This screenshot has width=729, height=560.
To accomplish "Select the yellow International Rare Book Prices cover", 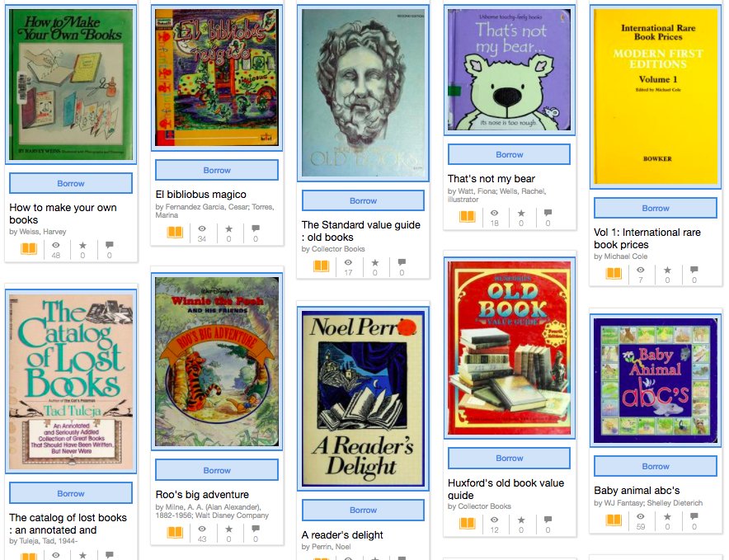I will pyautogui.click(x=656, y=96).
